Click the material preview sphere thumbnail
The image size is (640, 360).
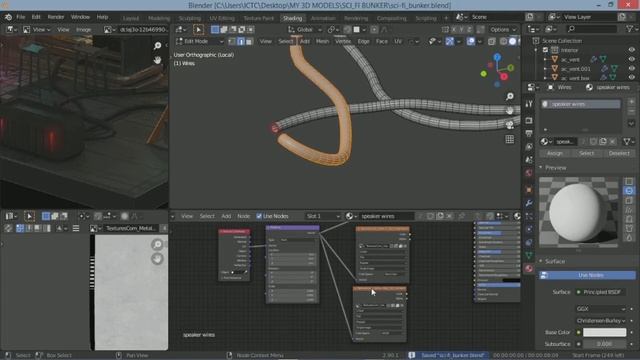[x=579, y=212]
